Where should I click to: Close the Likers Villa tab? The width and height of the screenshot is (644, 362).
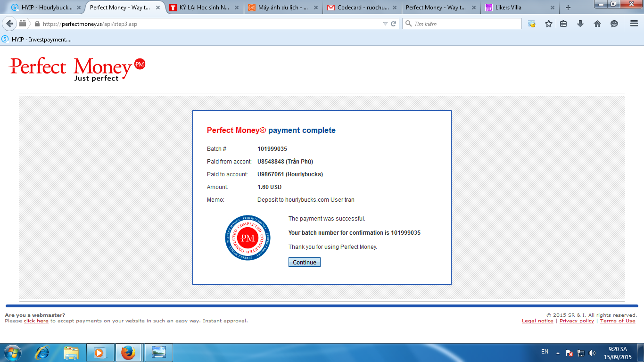pyautogui.click(x=552, y=8)
